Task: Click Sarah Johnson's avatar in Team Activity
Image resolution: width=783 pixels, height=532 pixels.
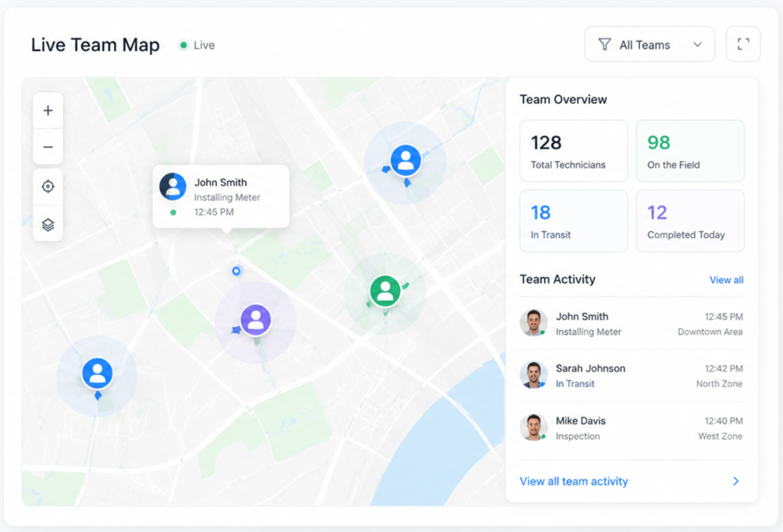Action: click(533, 375)
